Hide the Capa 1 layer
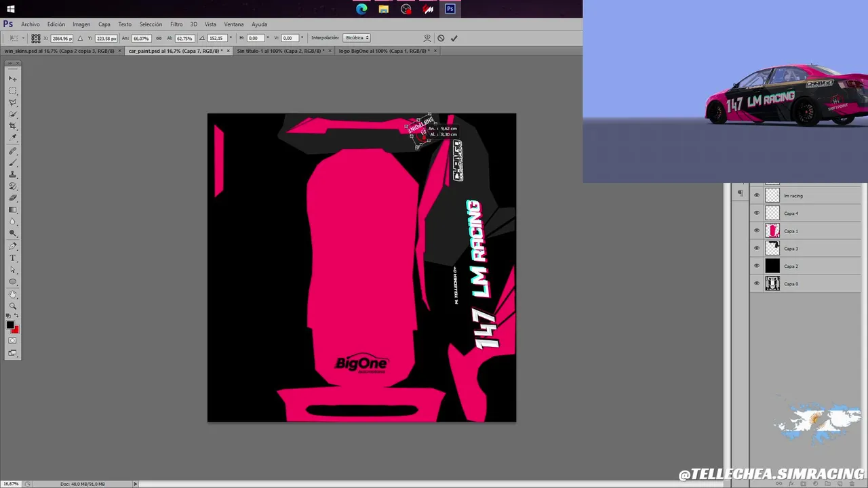The height and width of the screenshot is (488, 868). click(757, 231)
